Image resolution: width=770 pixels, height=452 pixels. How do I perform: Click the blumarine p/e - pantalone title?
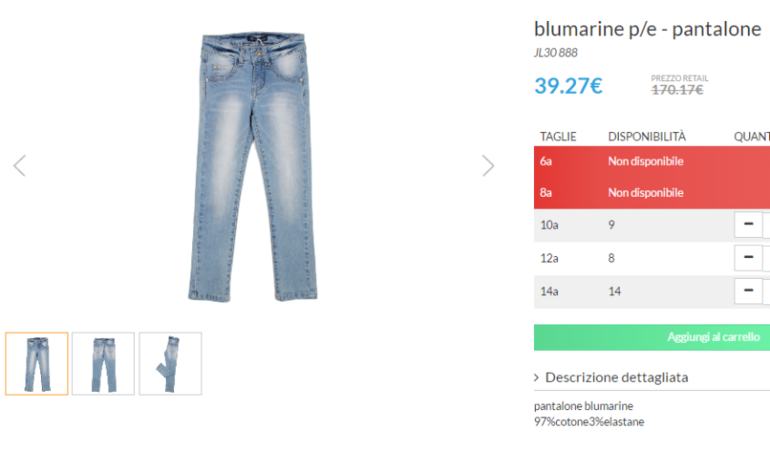tap(647, 29)
